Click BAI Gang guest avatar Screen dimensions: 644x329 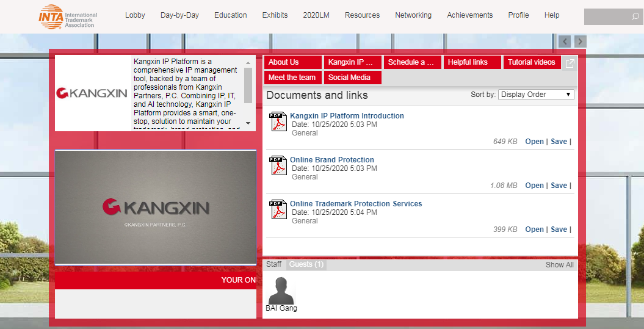tap(281, 291)
